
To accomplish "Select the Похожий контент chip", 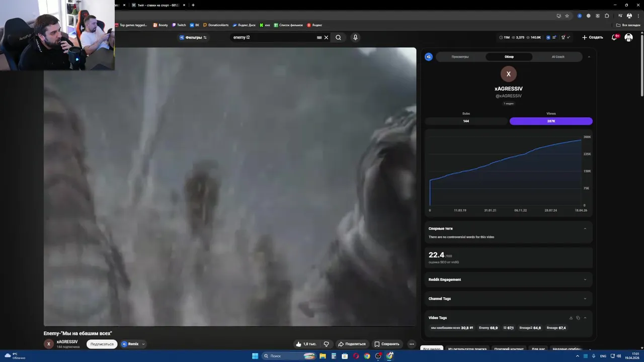I will 509,349.
